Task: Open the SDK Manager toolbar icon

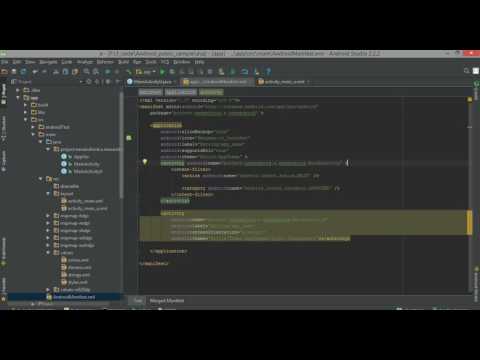Action: click(x=256, y=72)
